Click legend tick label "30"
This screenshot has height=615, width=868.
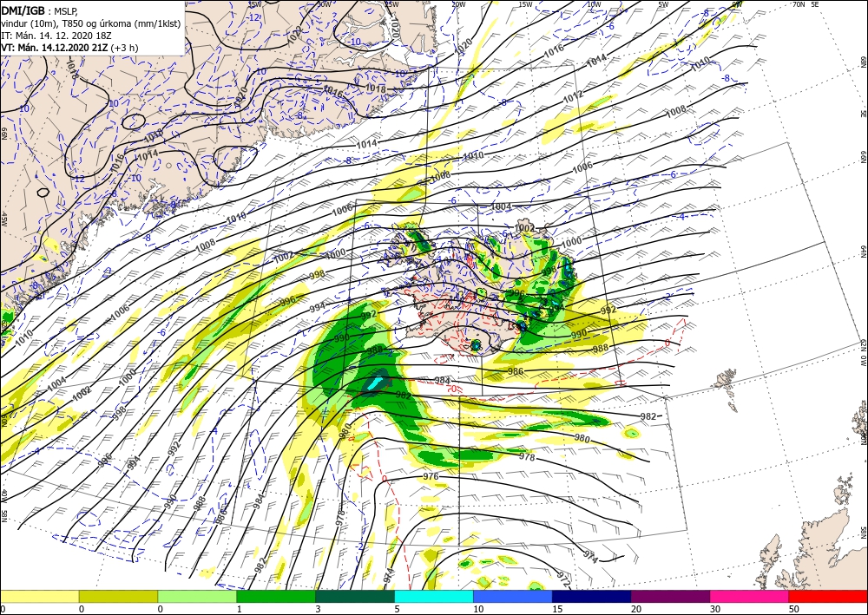(x=714, y=610)
